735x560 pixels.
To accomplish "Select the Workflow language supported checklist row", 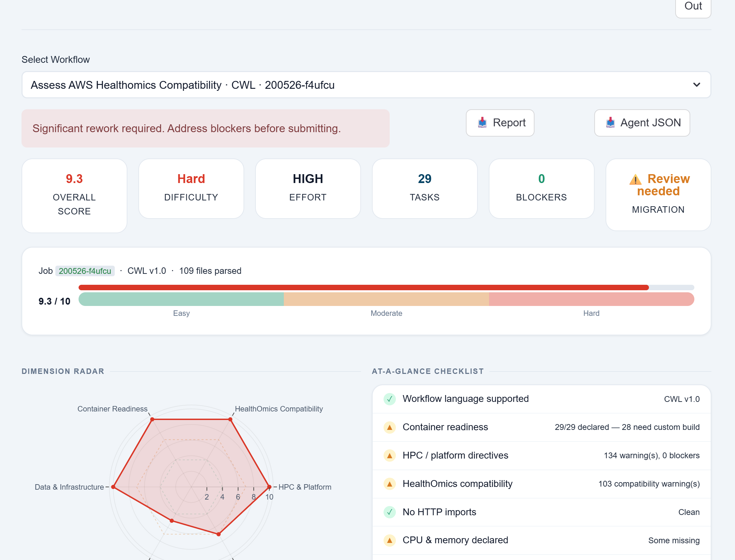I will coord(542,399).
